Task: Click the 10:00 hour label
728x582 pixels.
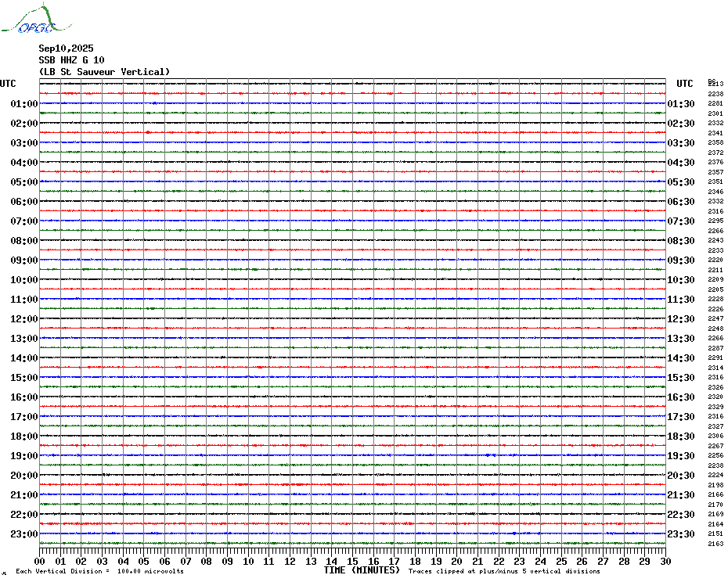Action: click(24, 280)
